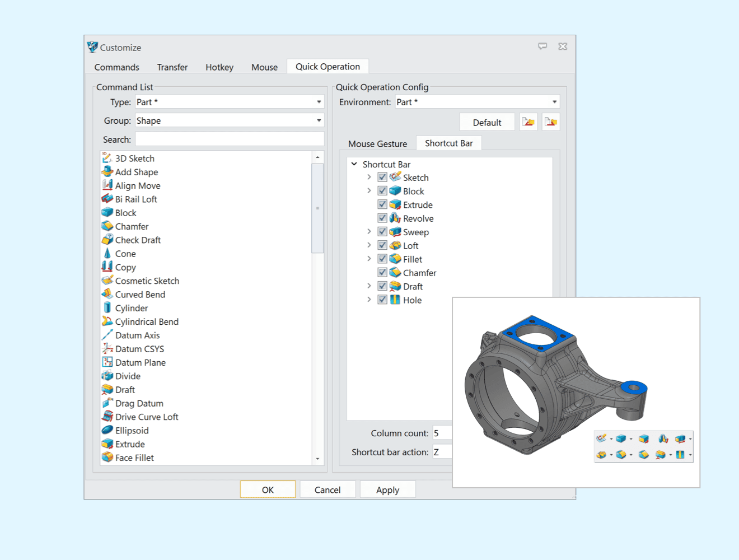Reset settings with the Default button
739x560 pixels.
coord(487,122)
